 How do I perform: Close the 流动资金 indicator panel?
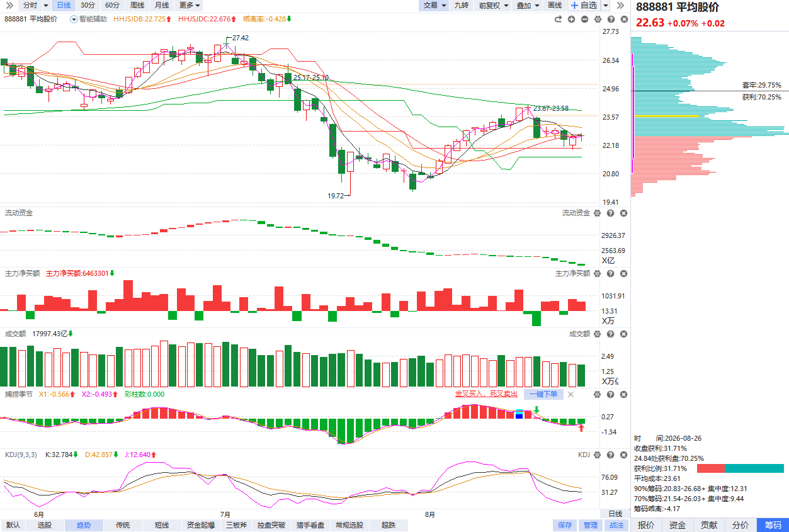624,213
